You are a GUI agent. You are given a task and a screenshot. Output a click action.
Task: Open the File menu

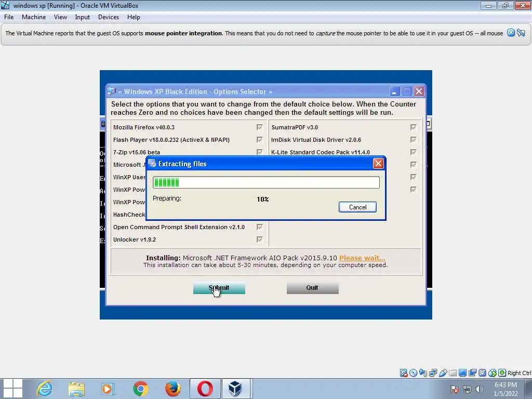9,17
